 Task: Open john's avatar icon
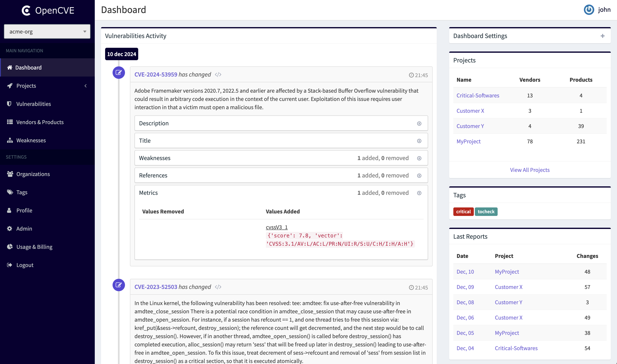point(589,10)
